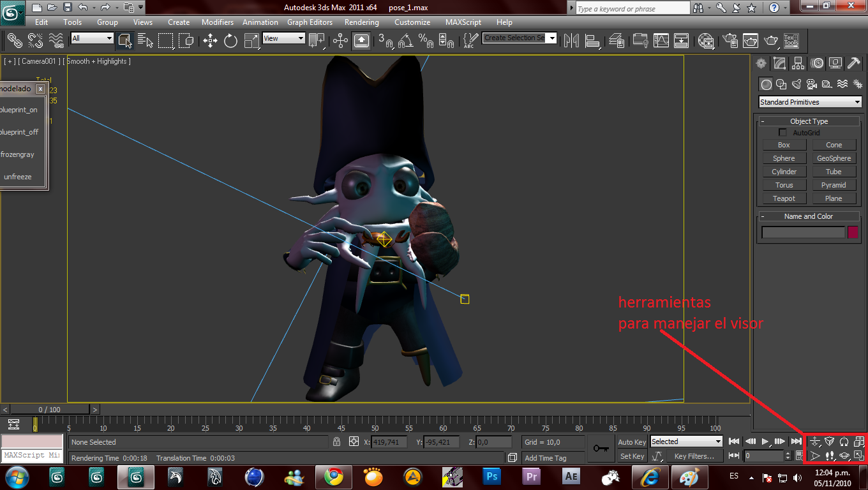Screen dimensions: 868x490
Task: Click the unfreeze button in modelado panel
Action: tap(17, 177)
